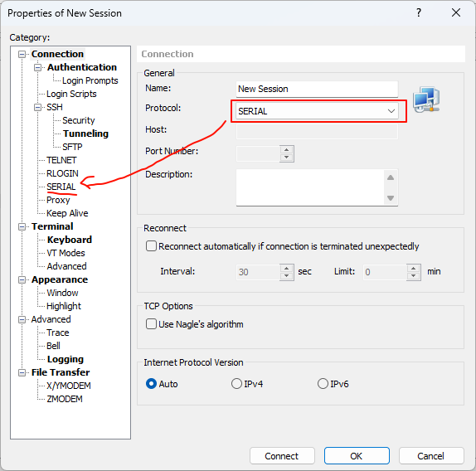Viewport: 476px width, 471px height.
Task: Click the Limit value field showing 0
Action: tap(385, 272)
